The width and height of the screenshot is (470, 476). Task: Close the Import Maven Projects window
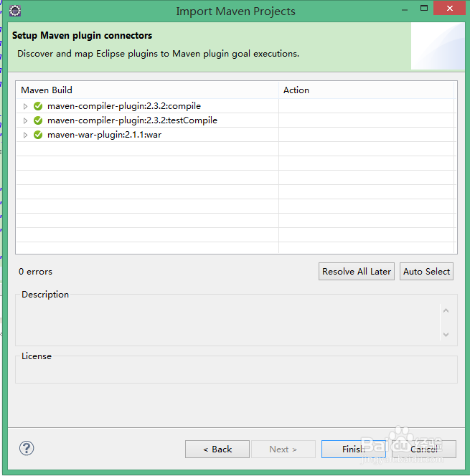449,8
